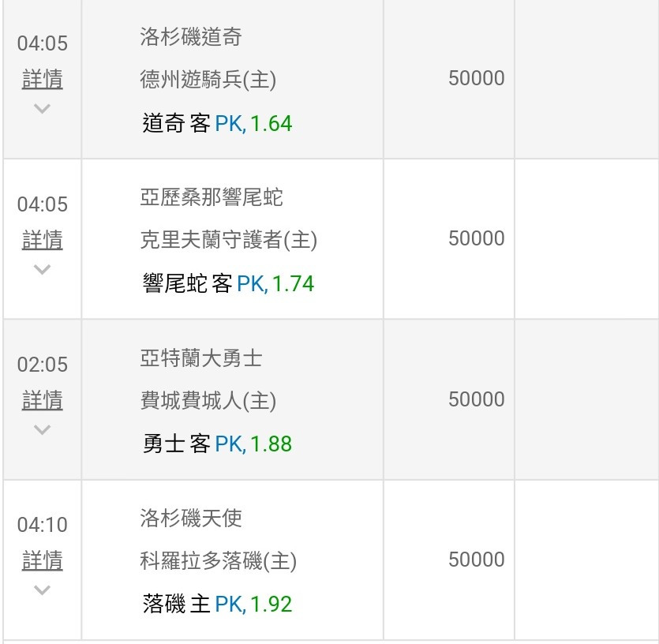Select bet line 落磯 主 PK, 1.92

[x=217, y=604]
